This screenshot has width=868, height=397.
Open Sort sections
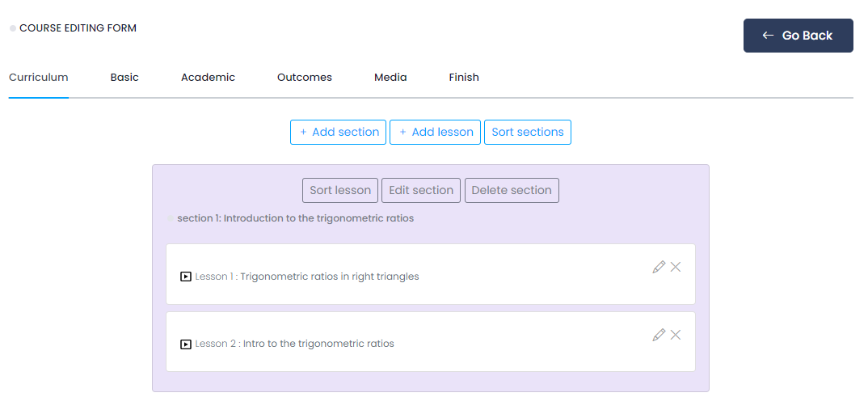[x=527, y=133]
